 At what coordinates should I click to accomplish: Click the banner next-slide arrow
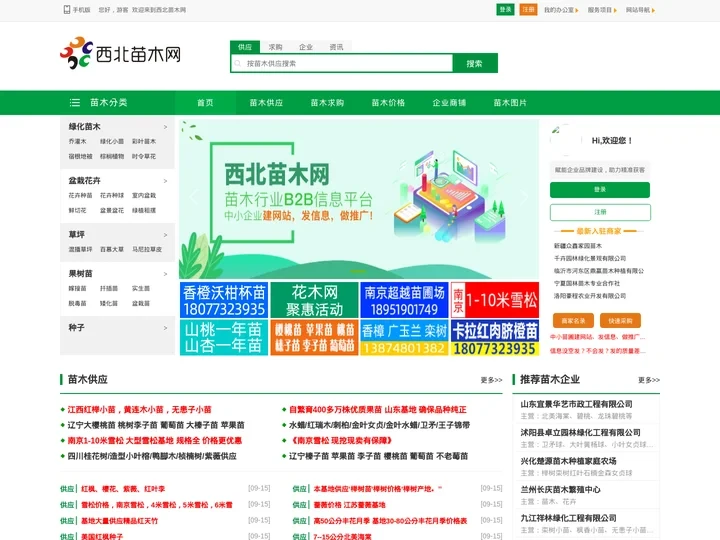point(524,197)
